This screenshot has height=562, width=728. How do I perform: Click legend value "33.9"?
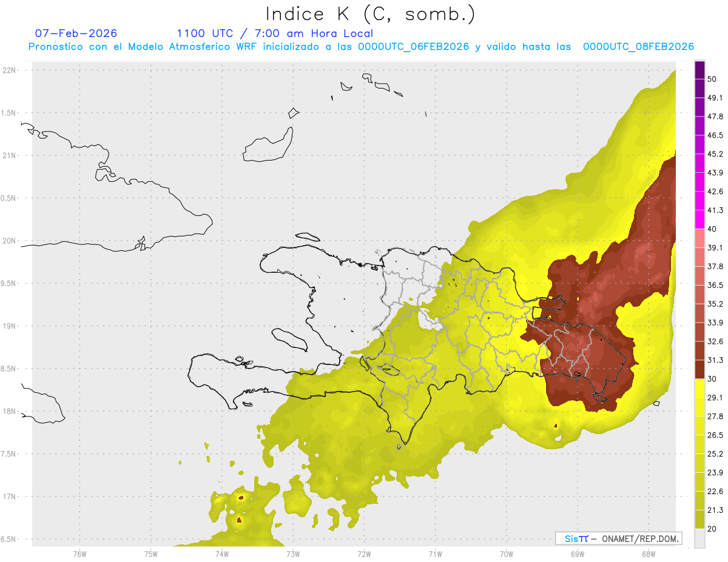click(x=715, y=323)
